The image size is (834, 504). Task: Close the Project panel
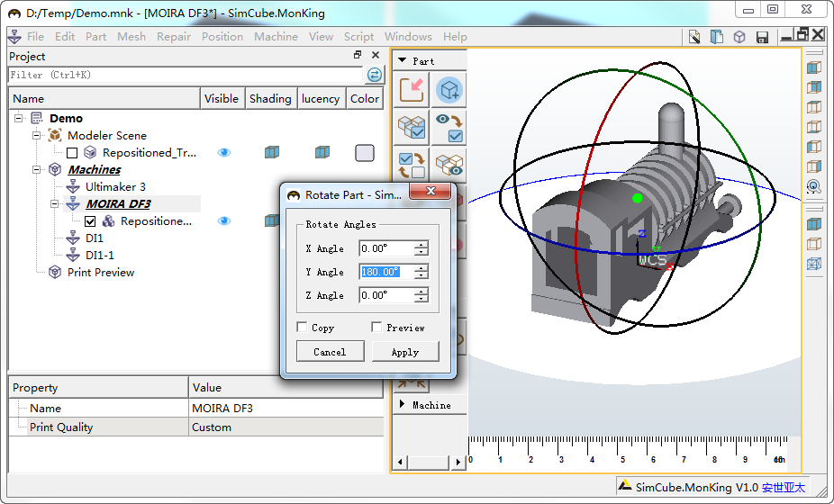(x=376, y=55)
